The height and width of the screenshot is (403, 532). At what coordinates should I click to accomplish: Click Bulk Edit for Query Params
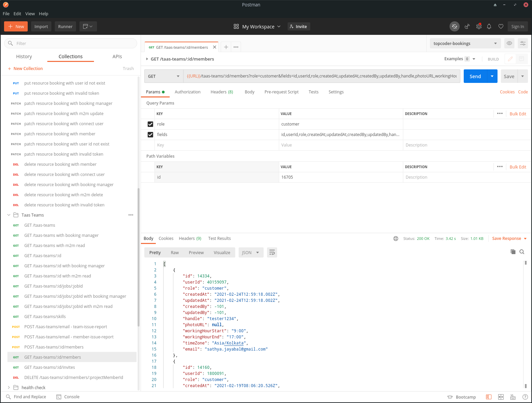[x=518, y=114]
